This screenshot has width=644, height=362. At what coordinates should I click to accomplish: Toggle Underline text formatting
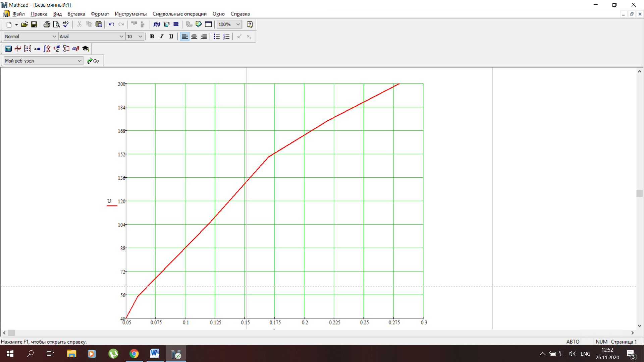pyautogui.click(x=171, y=37)
